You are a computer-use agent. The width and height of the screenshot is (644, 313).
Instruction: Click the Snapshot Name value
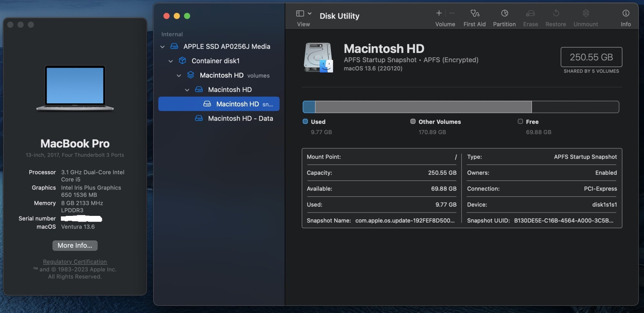coord(405,220)
